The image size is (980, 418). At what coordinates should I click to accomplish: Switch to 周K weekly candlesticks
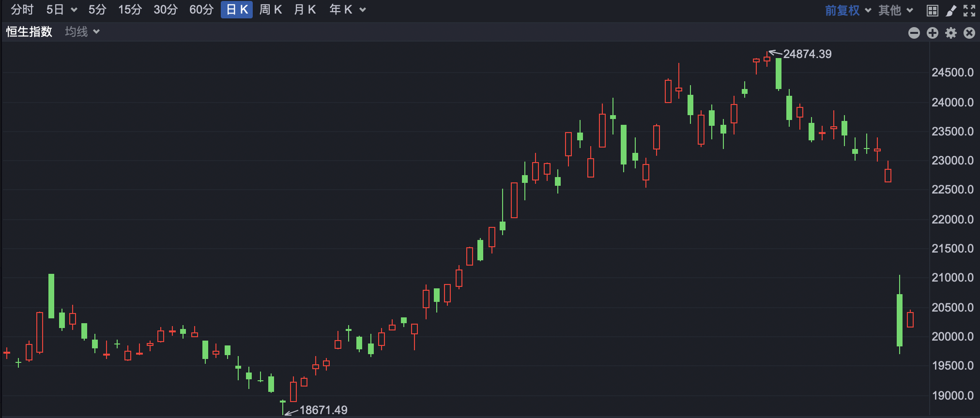[271, 10]
